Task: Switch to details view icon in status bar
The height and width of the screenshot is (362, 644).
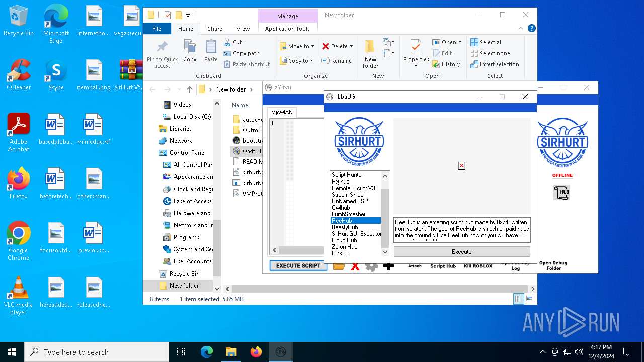Action: click(519, 299)
